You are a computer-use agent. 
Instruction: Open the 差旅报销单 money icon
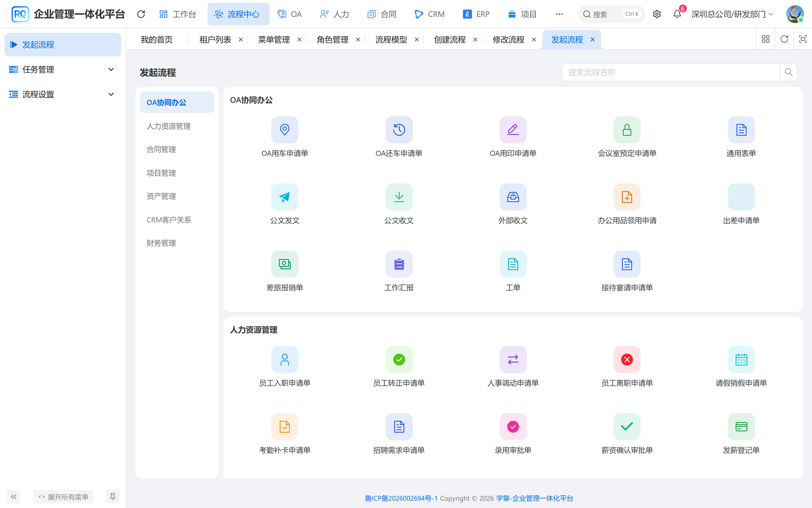[284, 264]
